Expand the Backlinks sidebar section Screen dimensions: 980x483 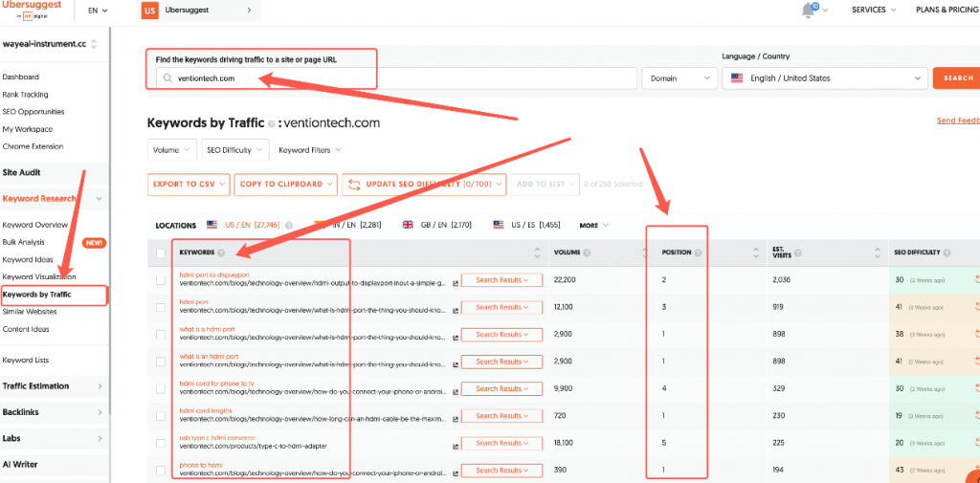pyautogui.click(x=54, y=412)
